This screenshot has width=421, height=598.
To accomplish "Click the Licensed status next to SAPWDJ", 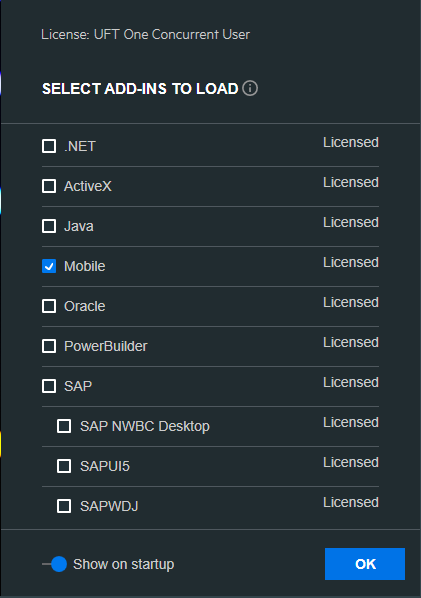I will pos(351,502).
